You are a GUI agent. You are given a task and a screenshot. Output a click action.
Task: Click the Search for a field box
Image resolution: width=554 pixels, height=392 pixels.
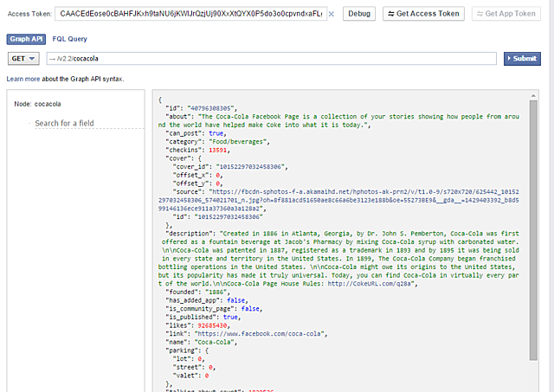coord(89,123)
